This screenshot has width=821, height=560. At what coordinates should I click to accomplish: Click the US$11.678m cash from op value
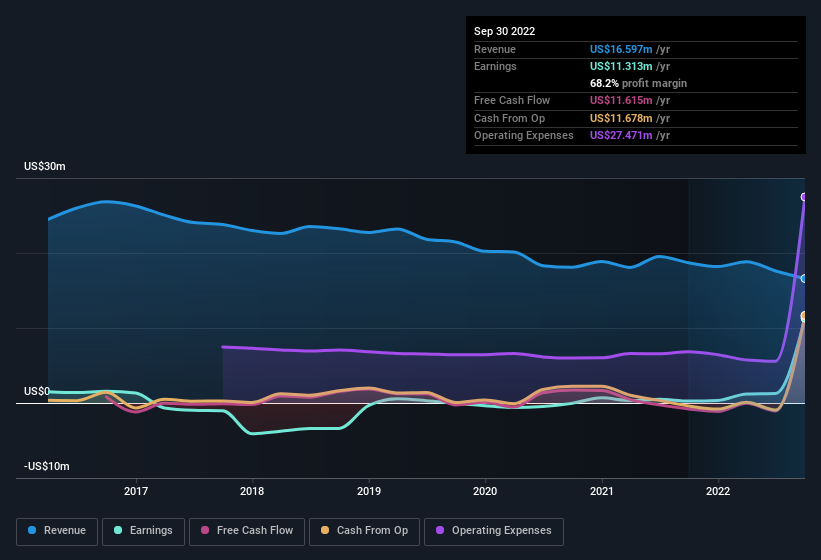pos(621,118)
